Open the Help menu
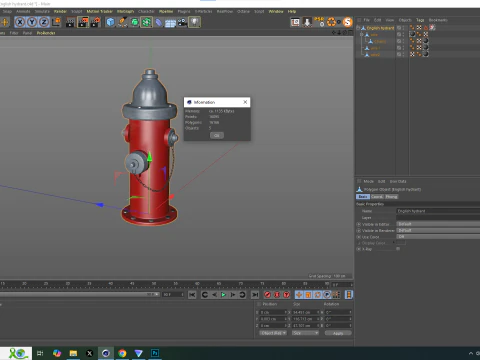 pos(292,11)
